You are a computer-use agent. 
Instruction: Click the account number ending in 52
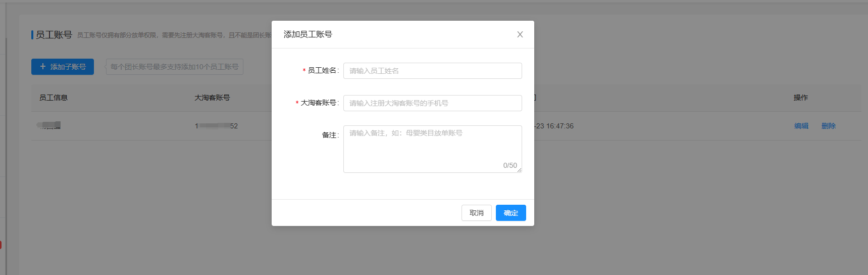[x=216, y=126]
